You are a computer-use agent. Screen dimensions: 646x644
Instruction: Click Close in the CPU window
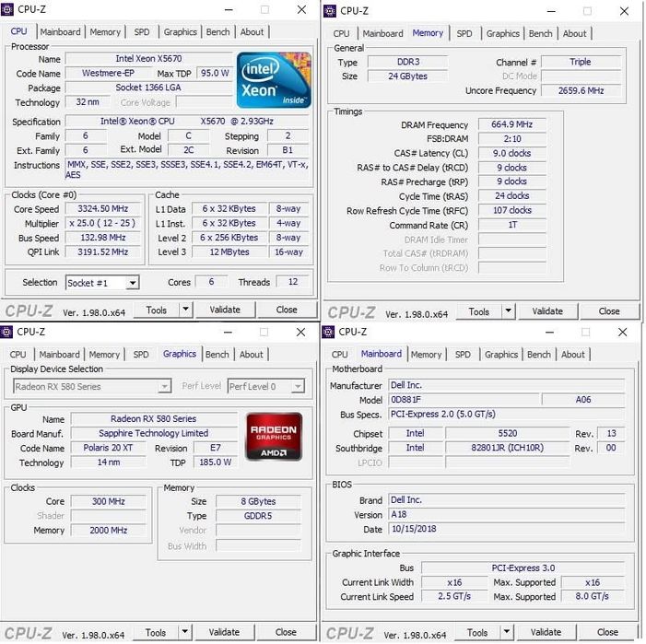(287, 310)
